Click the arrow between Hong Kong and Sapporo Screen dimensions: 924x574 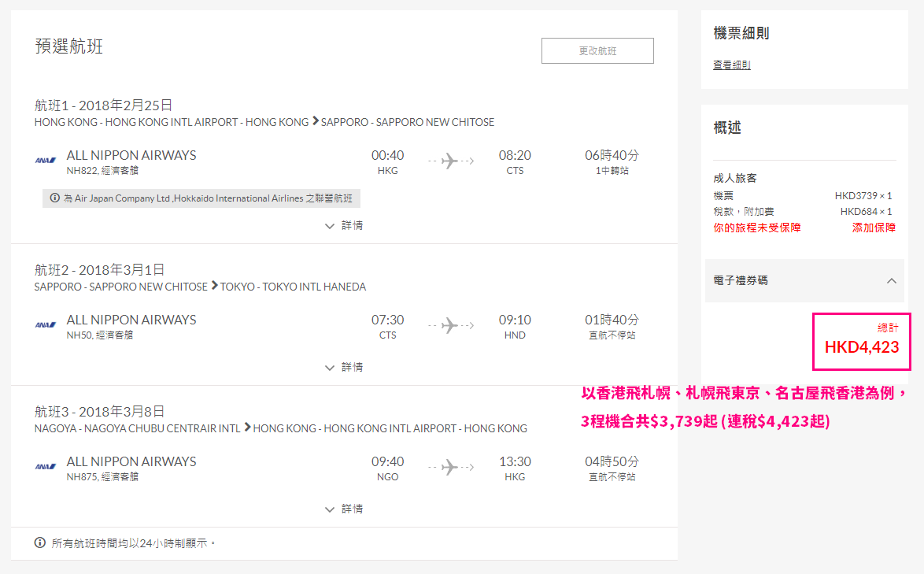click(x=316, y=120)
